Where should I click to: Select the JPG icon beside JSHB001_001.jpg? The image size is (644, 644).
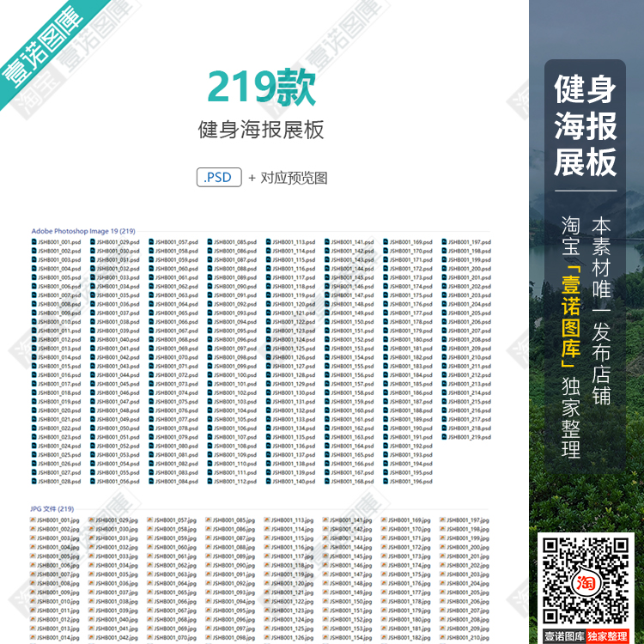pyautogui.click(x=33, y=520)
